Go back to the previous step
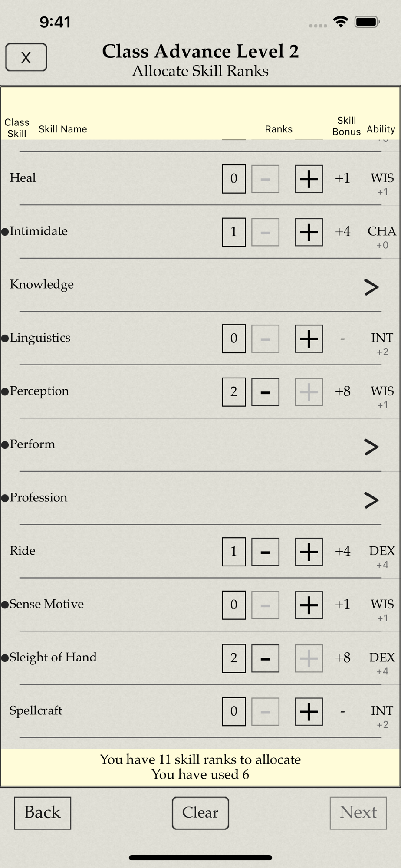 click(43, 813)
